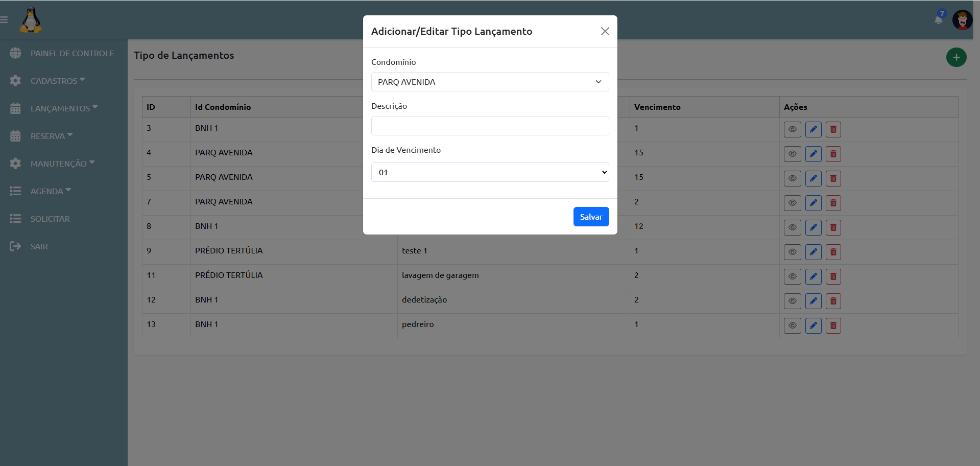Click edit pencil for row ID 3
This screenshot has height=466, width=980.
pyautogui.click(x=813, y=129)
